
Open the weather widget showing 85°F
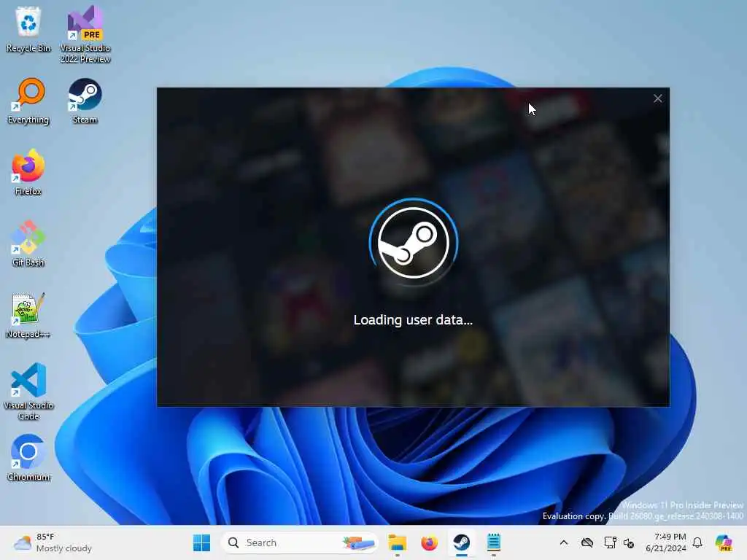(x=53, y=542)
